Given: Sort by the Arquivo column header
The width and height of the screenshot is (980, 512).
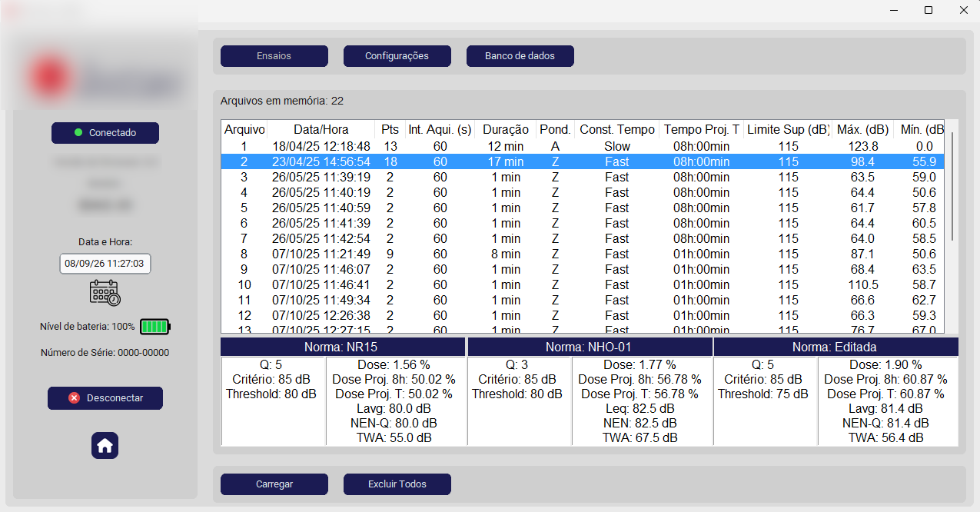Looking at the screenshot, I should 244,130.
